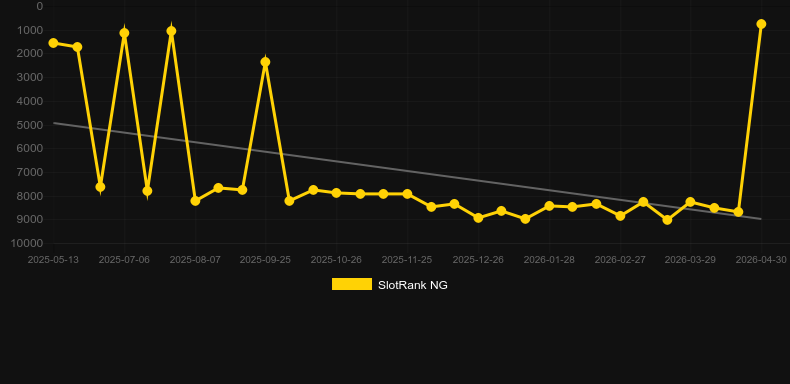Click the 2025-10-26 x-axis date label

pyautogui.click(x=336, y=260)
